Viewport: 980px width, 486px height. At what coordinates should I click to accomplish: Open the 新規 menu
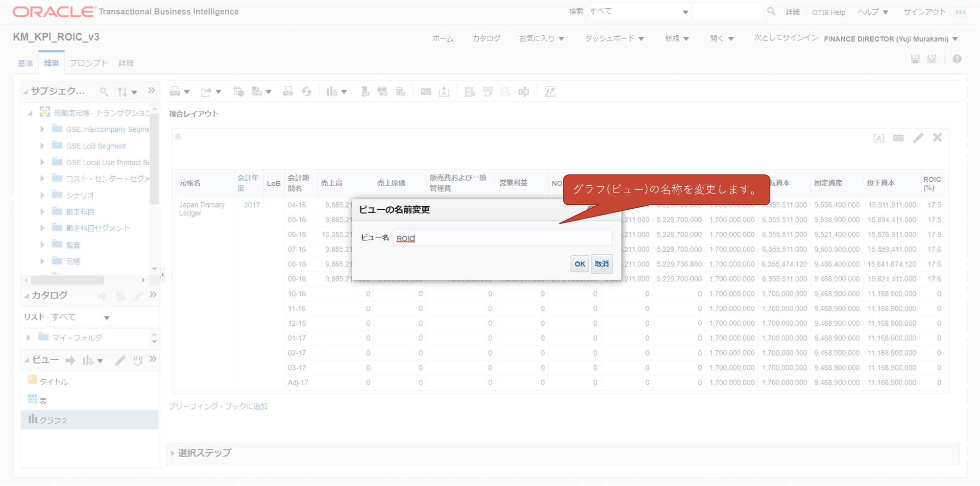(x=677, y=38)
